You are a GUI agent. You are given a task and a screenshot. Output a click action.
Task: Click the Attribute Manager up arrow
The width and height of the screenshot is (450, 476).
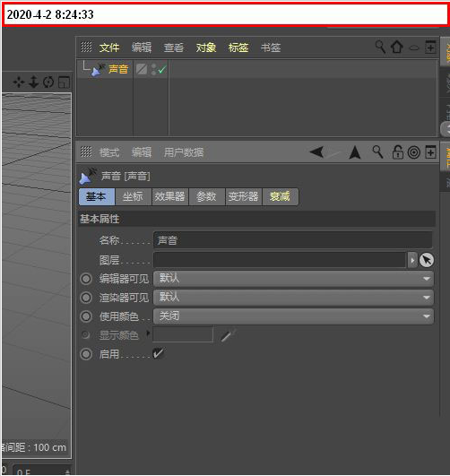354,152
